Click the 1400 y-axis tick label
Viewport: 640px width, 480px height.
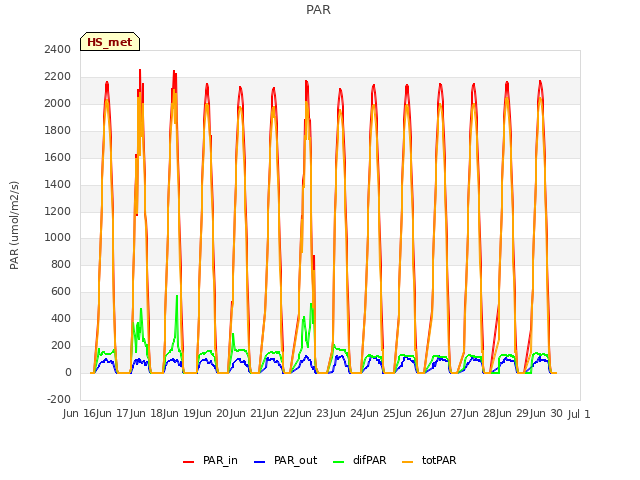pyautogui.click(x=58, y=184)
